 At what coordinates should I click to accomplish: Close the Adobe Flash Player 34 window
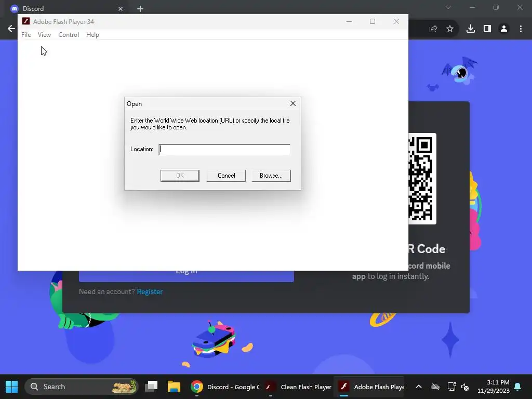pyautogui.click(x=396, y=21)
